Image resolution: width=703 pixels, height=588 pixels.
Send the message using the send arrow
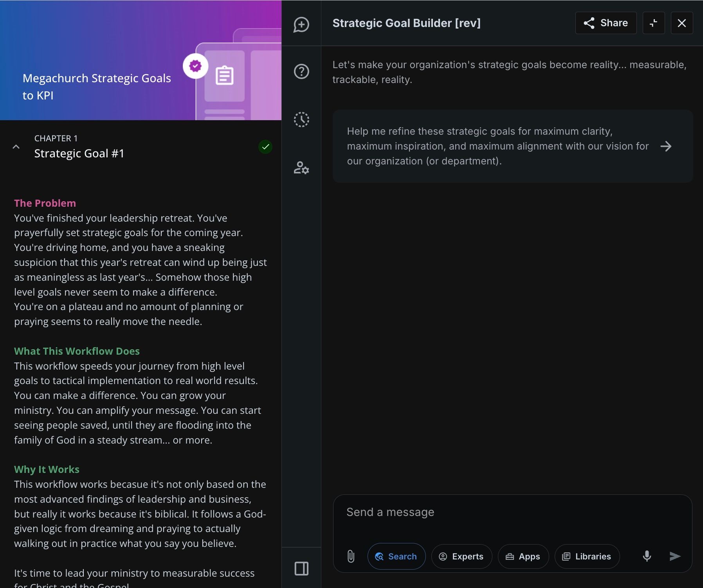pyautogui.click(x=674, y=556)
